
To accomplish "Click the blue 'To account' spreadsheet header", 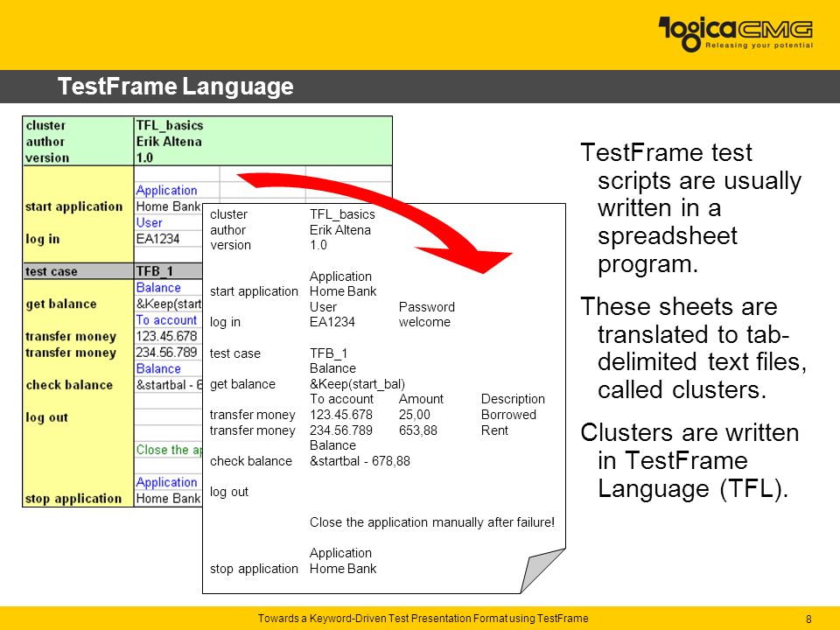I will click(x=166, y=320).
